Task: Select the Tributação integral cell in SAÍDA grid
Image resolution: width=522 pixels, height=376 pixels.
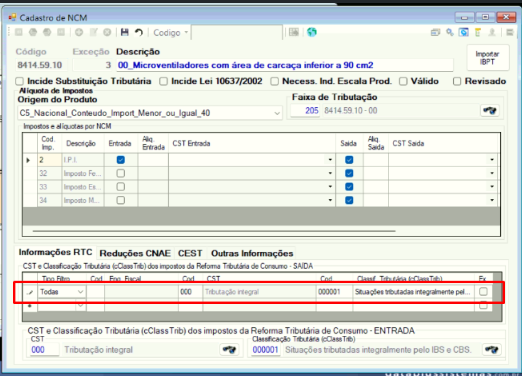Action: click(x=259, y=292)
